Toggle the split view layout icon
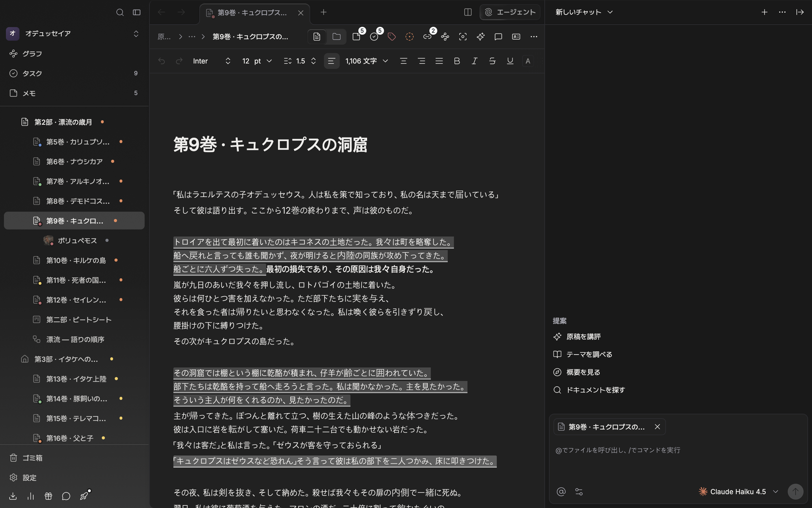Screen dimensions: 812x508 click(x=468, y=12)
